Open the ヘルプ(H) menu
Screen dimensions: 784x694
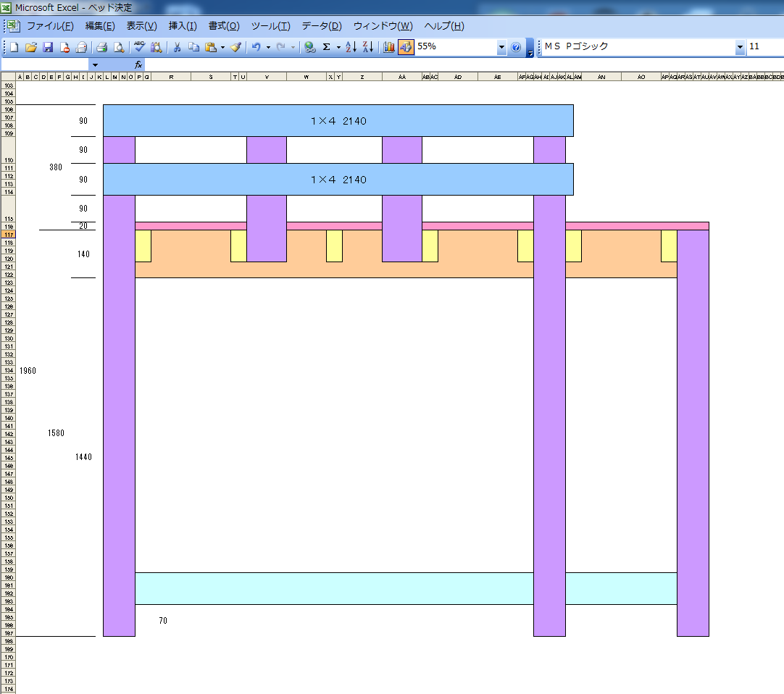click(x=444, y=26)
